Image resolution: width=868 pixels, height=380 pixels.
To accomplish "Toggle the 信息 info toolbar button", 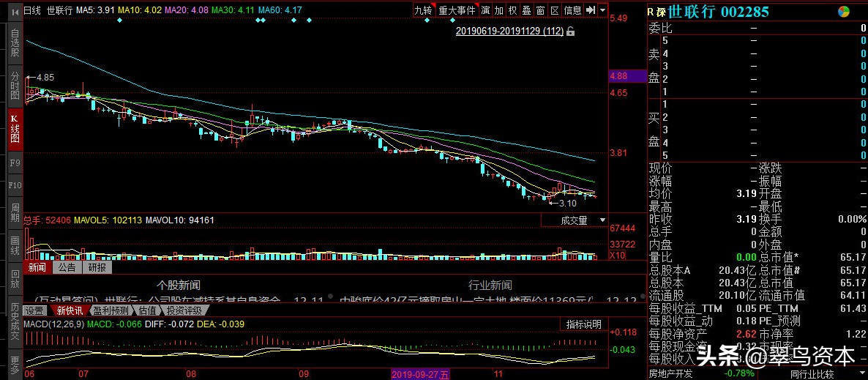I will tap(572, 10).
